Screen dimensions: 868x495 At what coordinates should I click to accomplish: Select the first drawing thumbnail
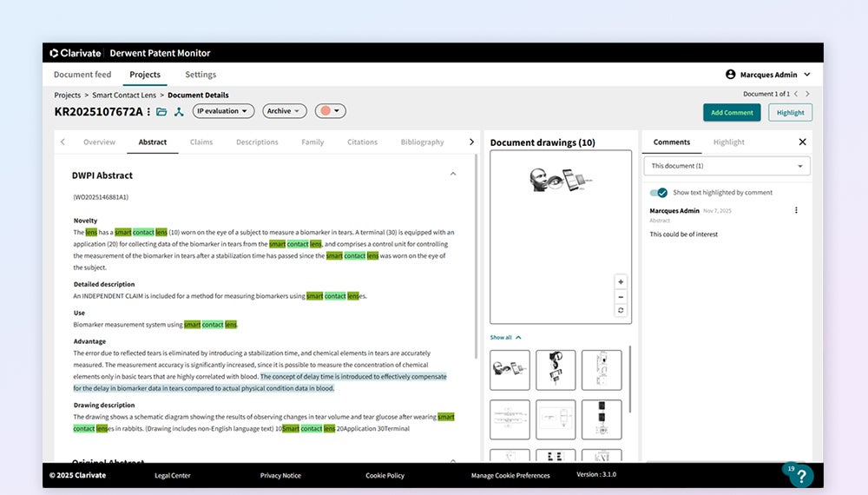pyautogui.click(x=510, y=370)
